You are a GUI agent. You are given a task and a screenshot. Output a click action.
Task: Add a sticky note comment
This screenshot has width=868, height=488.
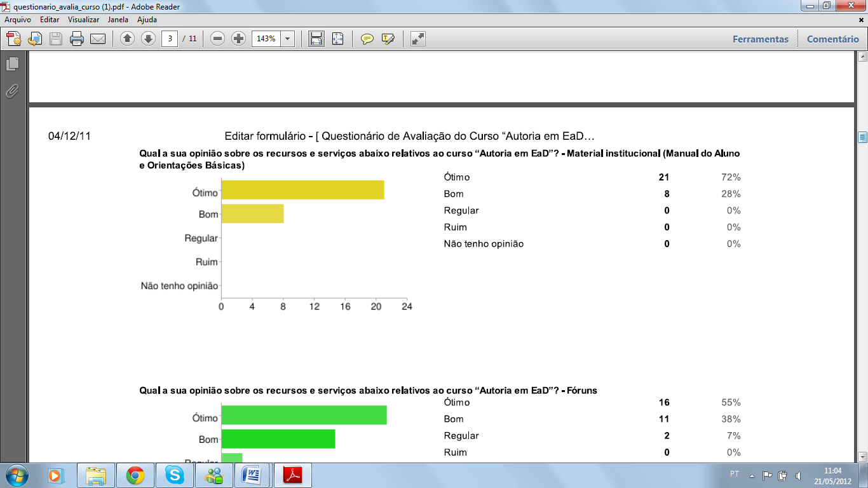pyautogui.click(x=367, y=39)
